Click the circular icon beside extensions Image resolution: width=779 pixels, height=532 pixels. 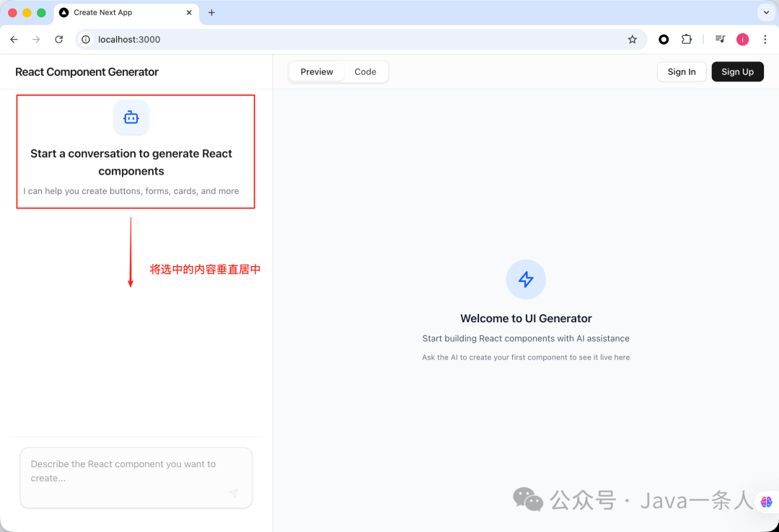tap(663, 39)
